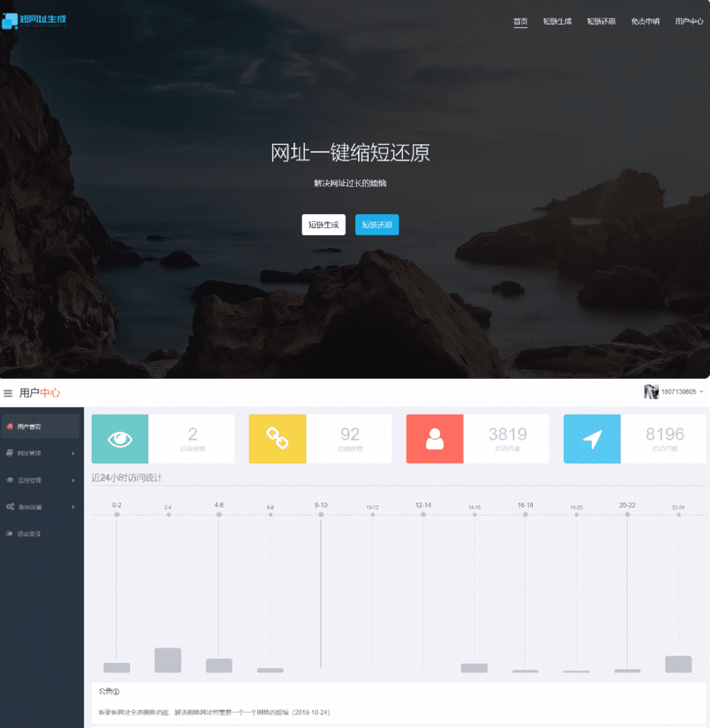Switch to the 短链生成 navigation tab
This screenshot has height=728, width=710.
558,21
